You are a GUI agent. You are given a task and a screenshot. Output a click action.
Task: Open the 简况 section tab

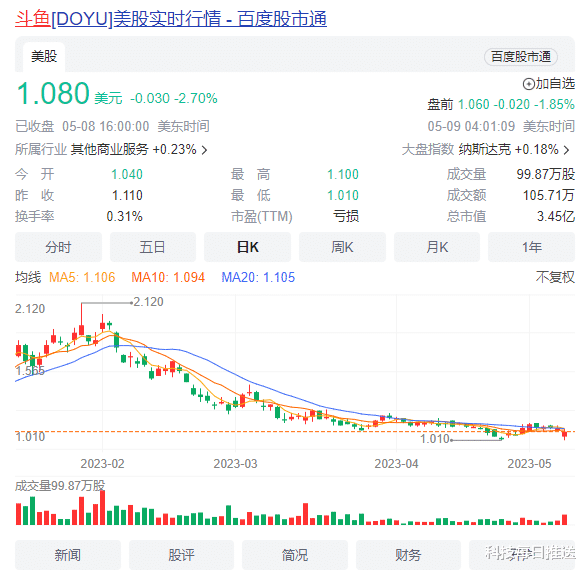[x=295, y=555]
